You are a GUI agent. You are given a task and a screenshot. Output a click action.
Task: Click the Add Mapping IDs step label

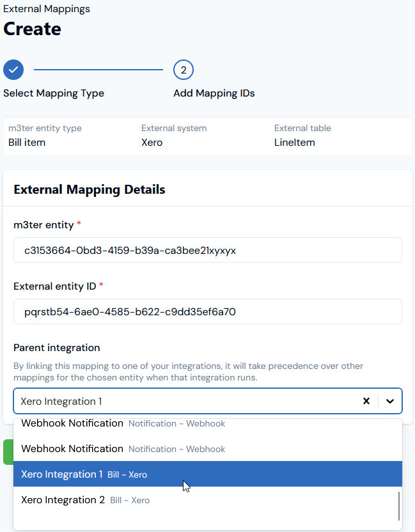coord(214,93)
